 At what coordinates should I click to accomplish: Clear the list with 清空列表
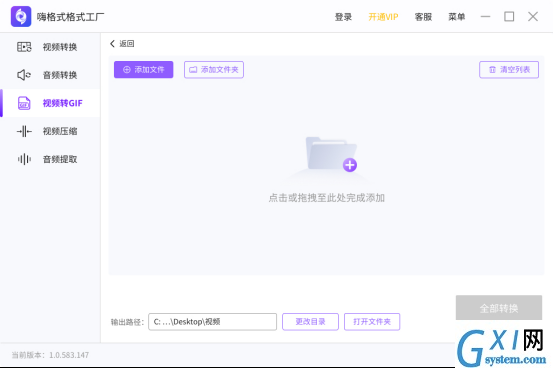(509, 70)
